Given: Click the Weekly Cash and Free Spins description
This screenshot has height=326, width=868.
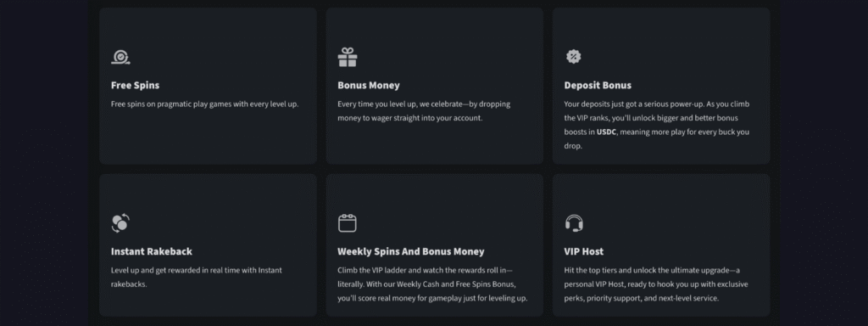Looking at the screenshot, I should [432, 284].
